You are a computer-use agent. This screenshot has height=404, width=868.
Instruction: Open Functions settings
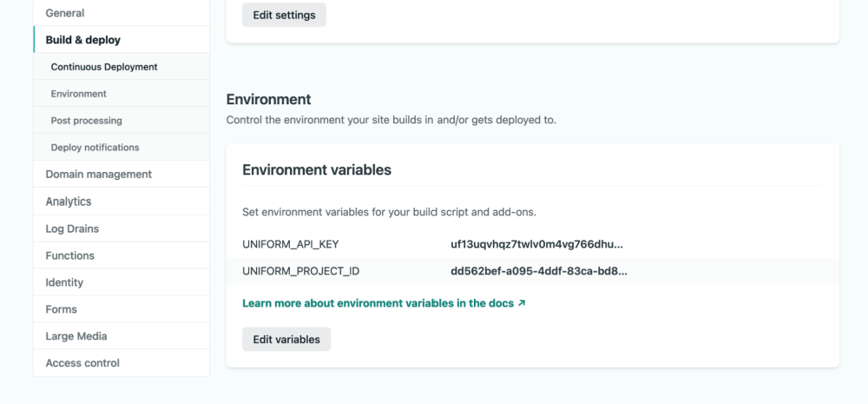click(x=70, y=255)
